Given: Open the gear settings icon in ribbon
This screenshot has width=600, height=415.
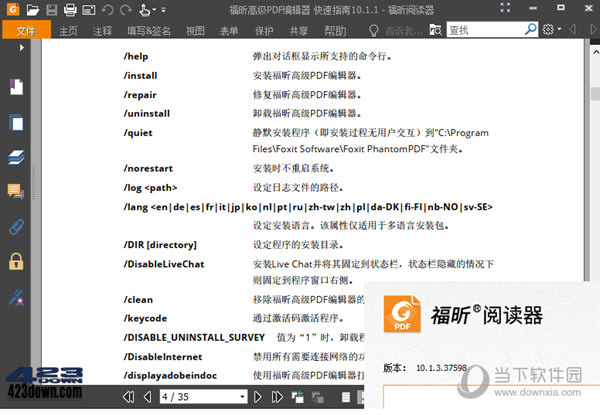Looking at the screenshot, I should [548, 29].
